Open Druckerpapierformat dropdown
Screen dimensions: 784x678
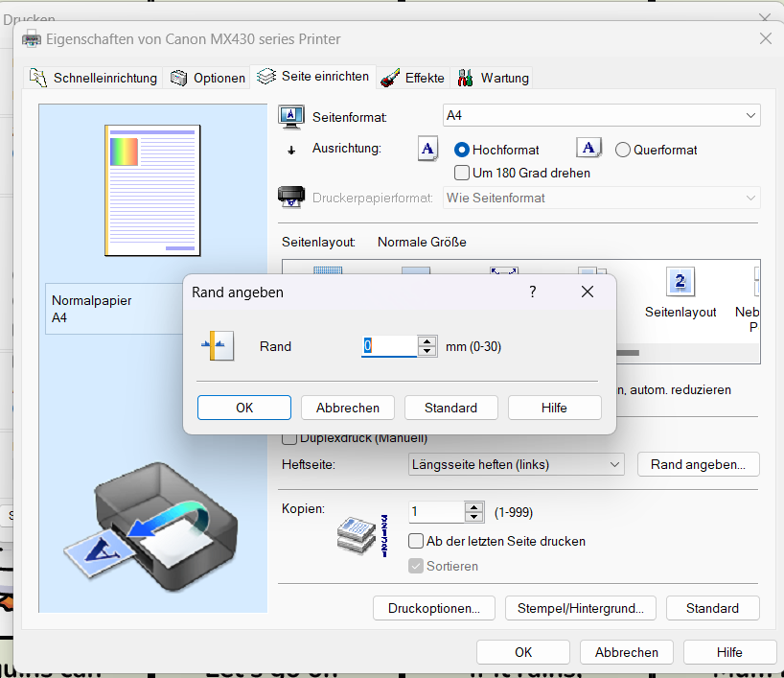point(602,198)
